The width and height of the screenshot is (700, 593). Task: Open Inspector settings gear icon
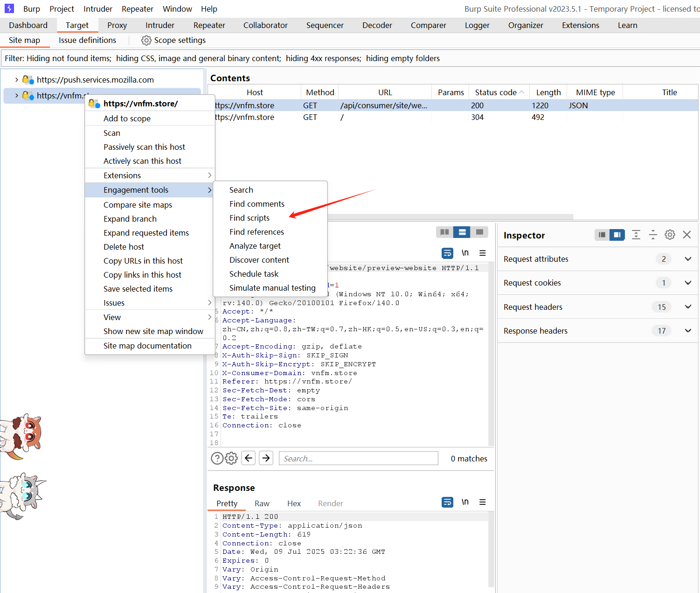[x=670, y=235]
